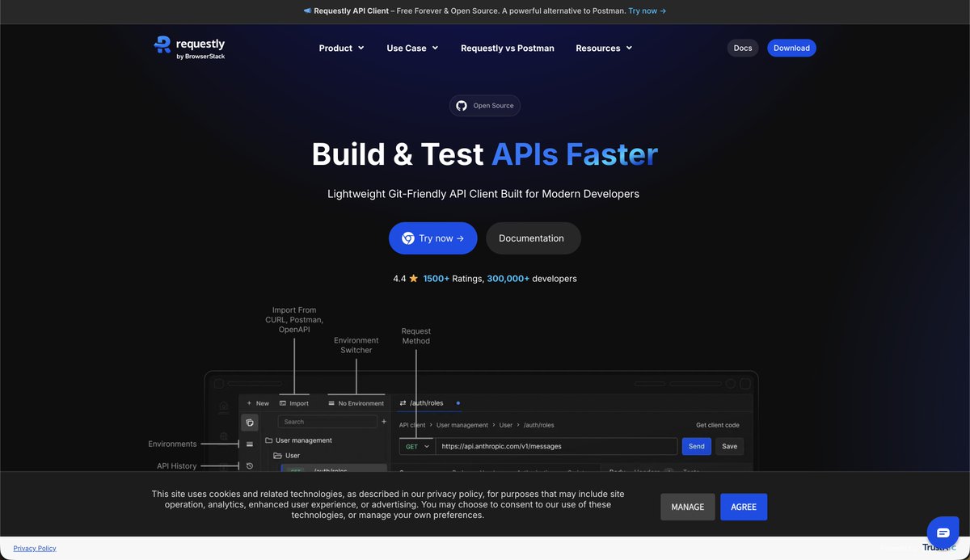Click AGREE in cookie banner

[x=744, y=507]
